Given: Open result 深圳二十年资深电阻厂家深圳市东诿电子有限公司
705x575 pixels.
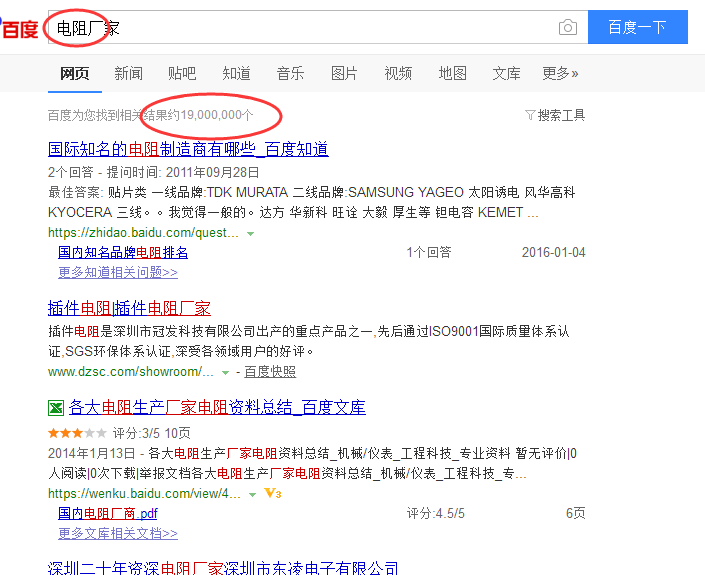Looking at the screenshot, I should click(x=223, y=568).
